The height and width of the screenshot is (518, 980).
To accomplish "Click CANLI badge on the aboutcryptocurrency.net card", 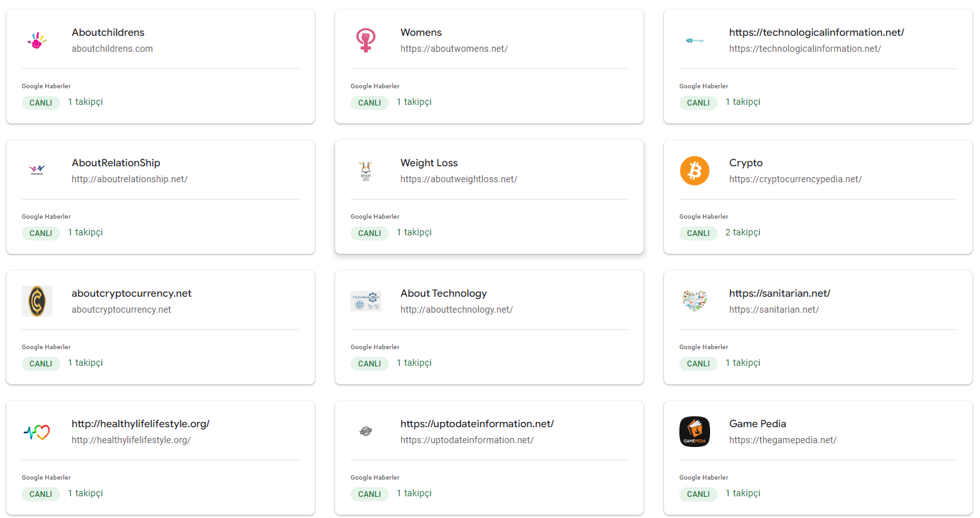I will (x=41, y=364).
